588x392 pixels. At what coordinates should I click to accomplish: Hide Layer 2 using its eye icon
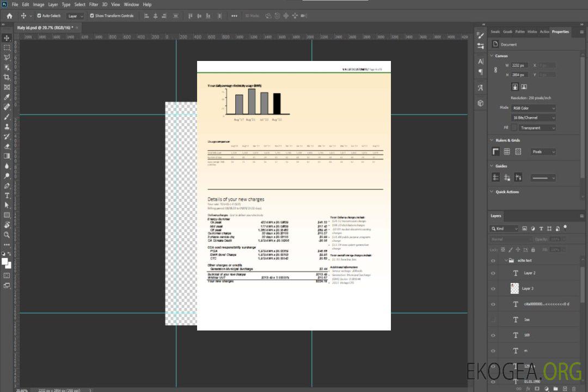coord(493,273)
